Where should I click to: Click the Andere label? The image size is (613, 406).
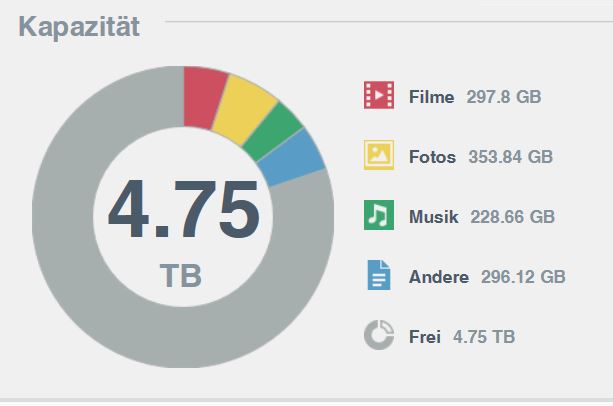tap(439, 277)
